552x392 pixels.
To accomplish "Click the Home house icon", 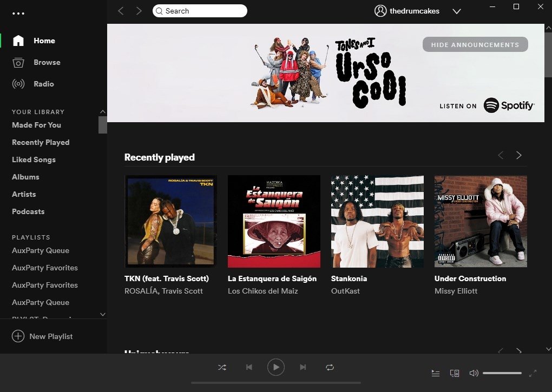I will coord(18,41).
